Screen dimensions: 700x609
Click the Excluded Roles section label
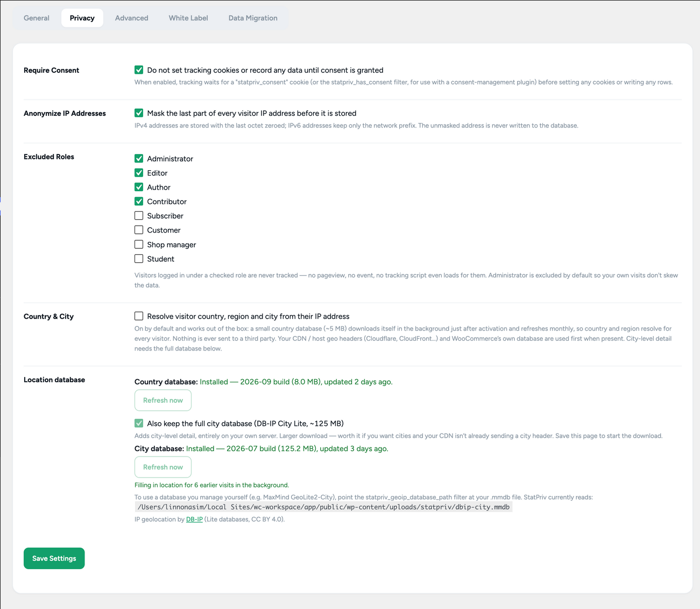49,157
